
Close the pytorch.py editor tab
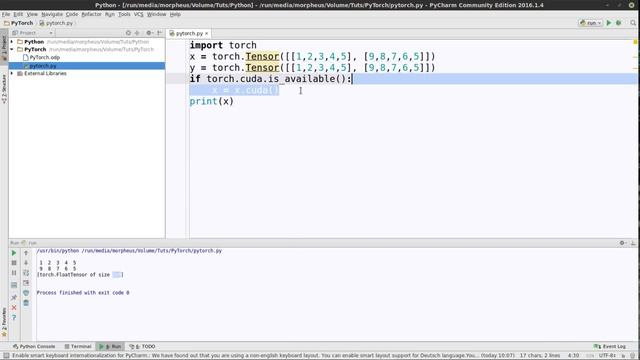tap(207, 33)
